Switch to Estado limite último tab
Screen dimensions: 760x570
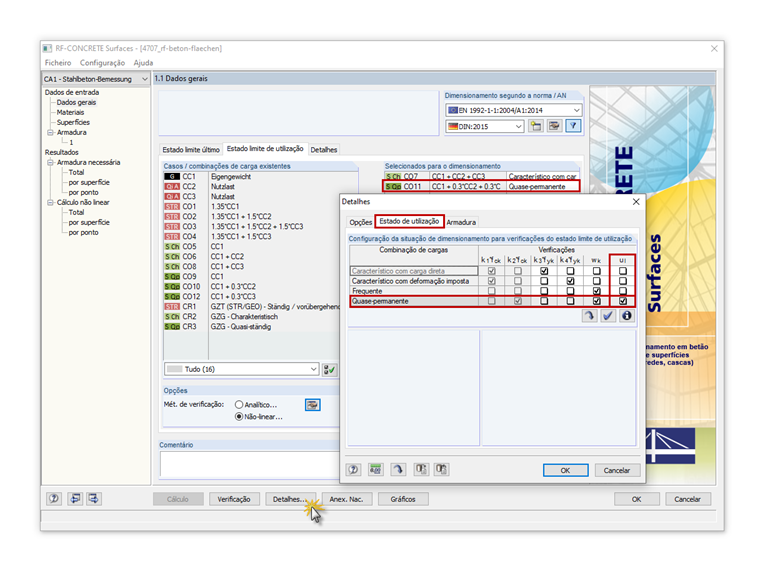191,150
